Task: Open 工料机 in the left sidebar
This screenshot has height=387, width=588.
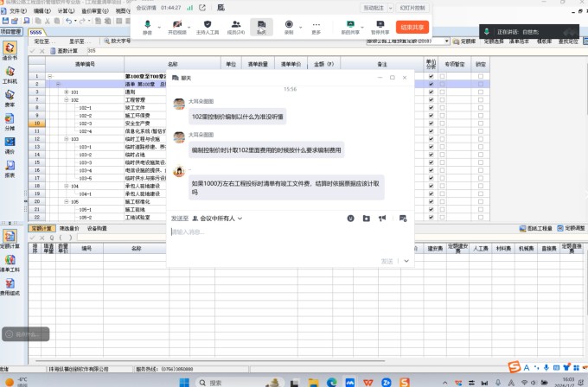Action: (10, 74)
